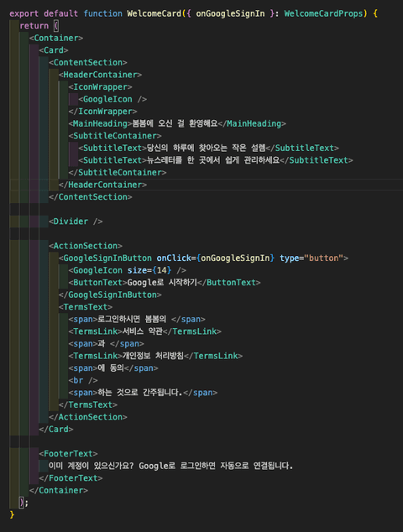Click the TermsLink text '개인정보 처리방침'

click(153, 356)
